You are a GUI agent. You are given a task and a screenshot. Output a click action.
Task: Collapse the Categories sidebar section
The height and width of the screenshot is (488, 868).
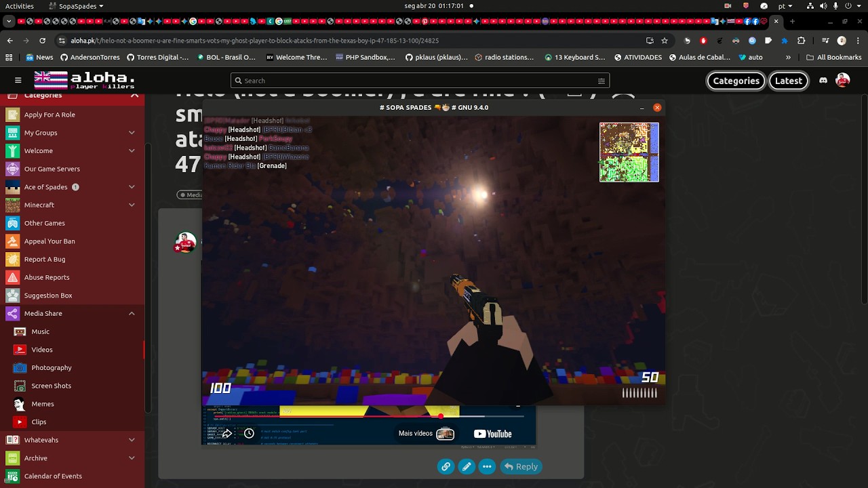click(x=134, y=96)
